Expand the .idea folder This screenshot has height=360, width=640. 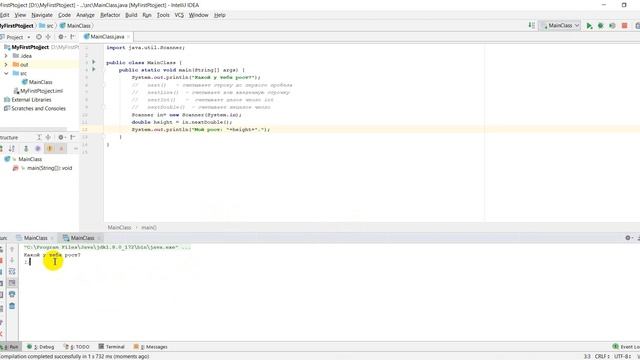point(6,56)
